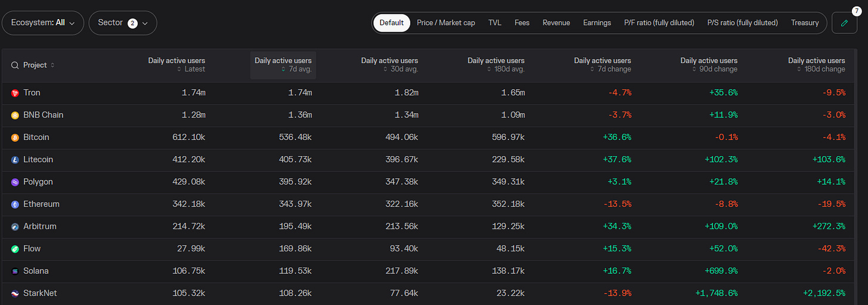Open the Polygon project link
The height and width of the screenshot is (305, 868).
[x=38, y=182]
